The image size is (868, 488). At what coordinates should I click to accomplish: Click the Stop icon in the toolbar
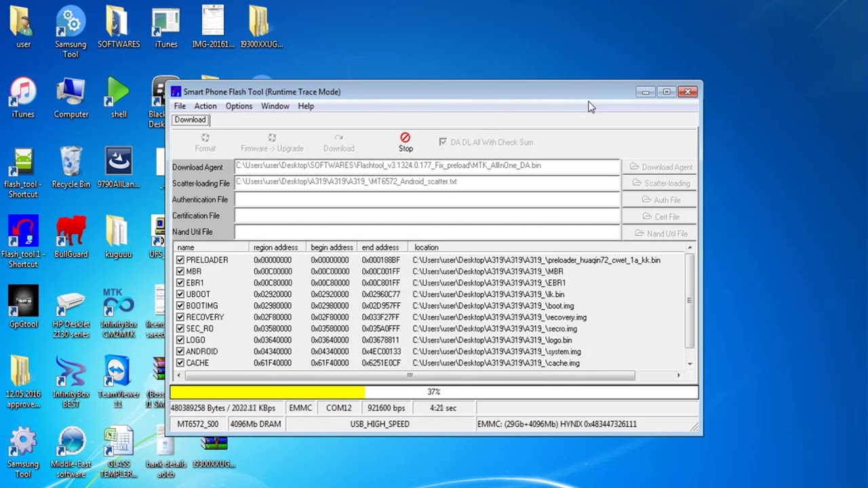click(x=405, y=138)
